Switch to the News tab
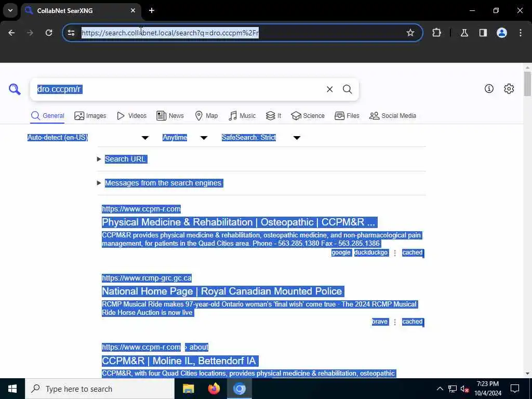Screen dimensions: 532x399 pyautogui.click(x=170, y=116)
